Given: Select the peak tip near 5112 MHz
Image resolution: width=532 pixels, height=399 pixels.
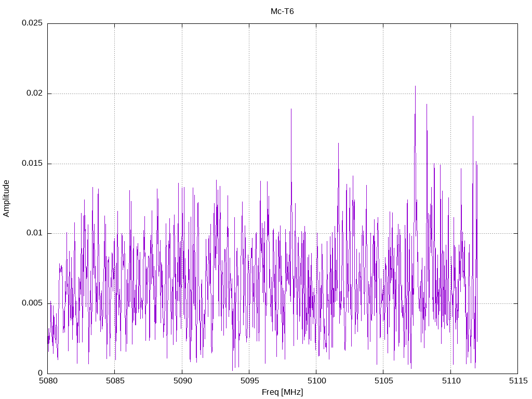Looking at the screenshot, I should click(x=473, y=116).
